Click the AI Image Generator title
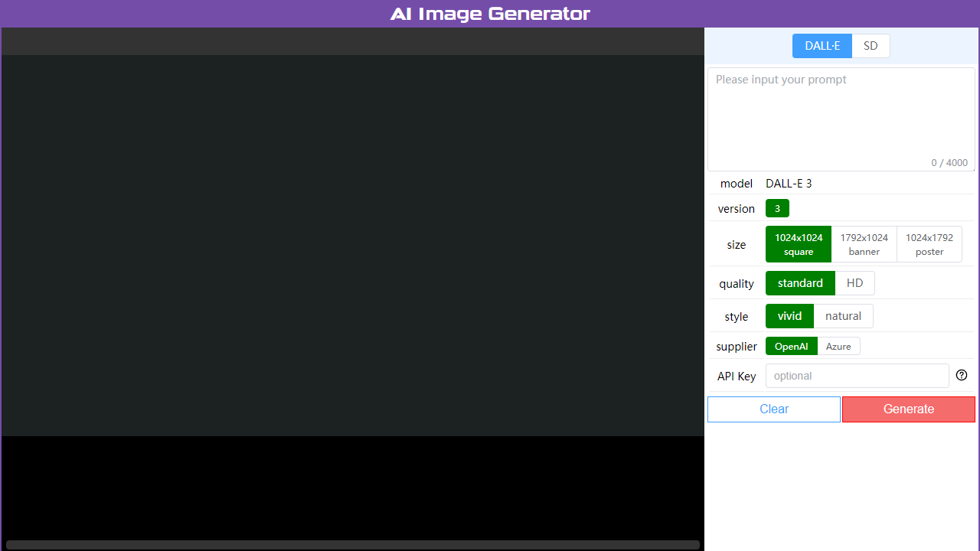Screen dimensions: 980x551 click(489, 13)
